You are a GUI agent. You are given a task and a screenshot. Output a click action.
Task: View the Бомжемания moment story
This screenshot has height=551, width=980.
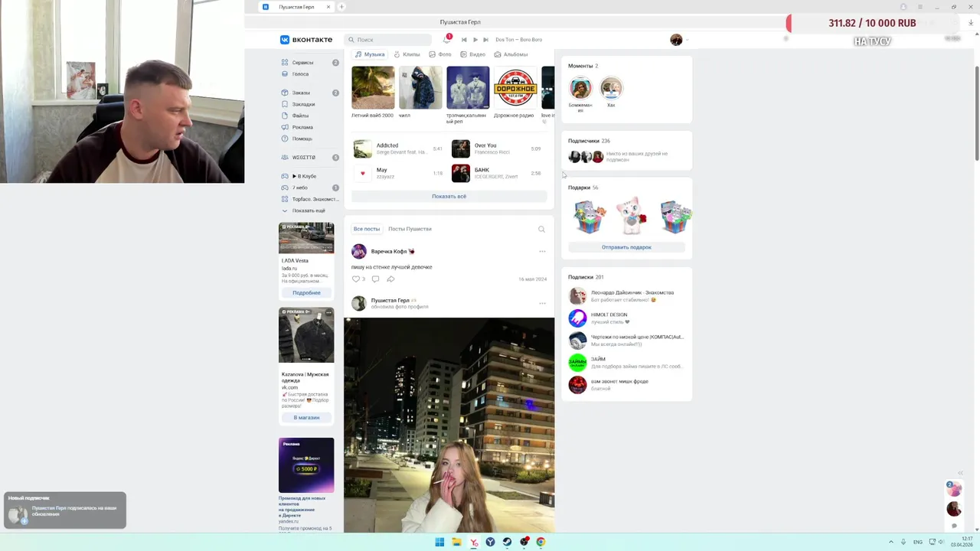[580, 88]
